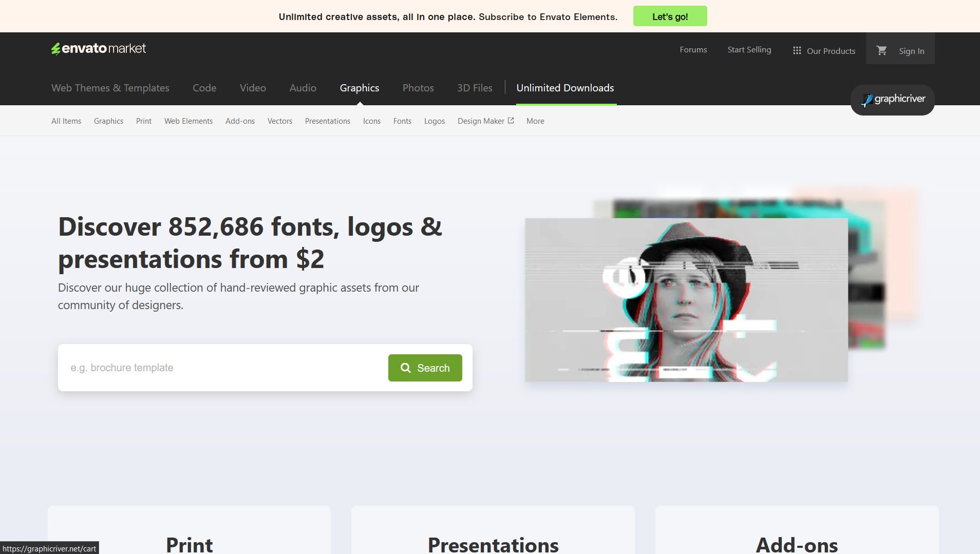This screenshot has width=980, height=554.
Task: Click the Start Selling link
Action: coord(749,49)
